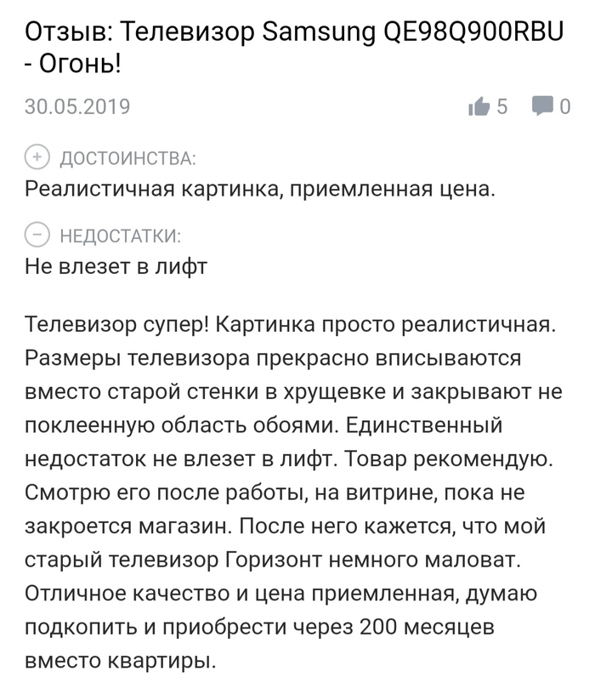The height and width of the screenshot is (700, 595).
Task: Click the like count number 5
Action: pyautogui.click(x=502, y=106)
